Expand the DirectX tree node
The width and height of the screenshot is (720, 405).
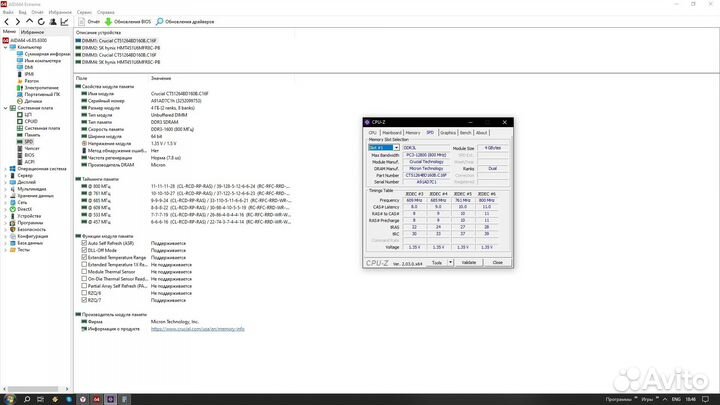[6, 209]
